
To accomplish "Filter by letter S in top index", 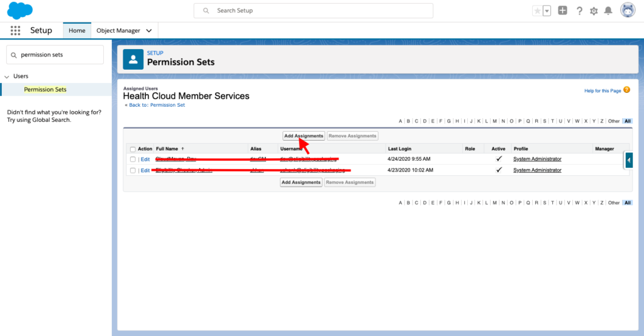I will (x=545, y=121).
